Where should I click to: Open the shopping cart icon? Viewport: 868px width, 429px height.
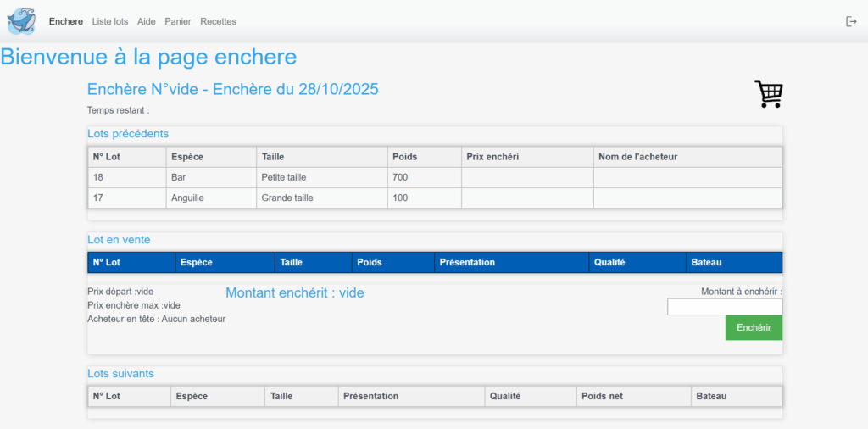768,94
